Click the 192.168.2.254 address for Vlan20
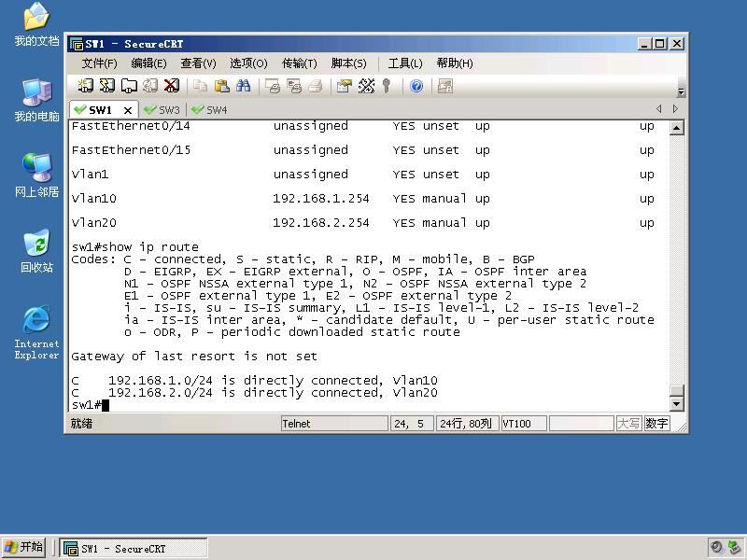 tap(320, 223)
